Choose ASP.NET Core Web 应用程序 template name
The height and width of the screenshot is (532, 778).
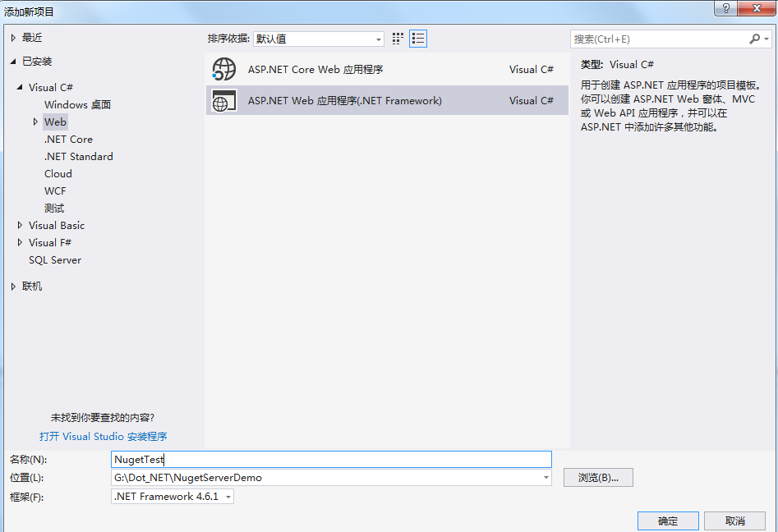pos(315,70)
